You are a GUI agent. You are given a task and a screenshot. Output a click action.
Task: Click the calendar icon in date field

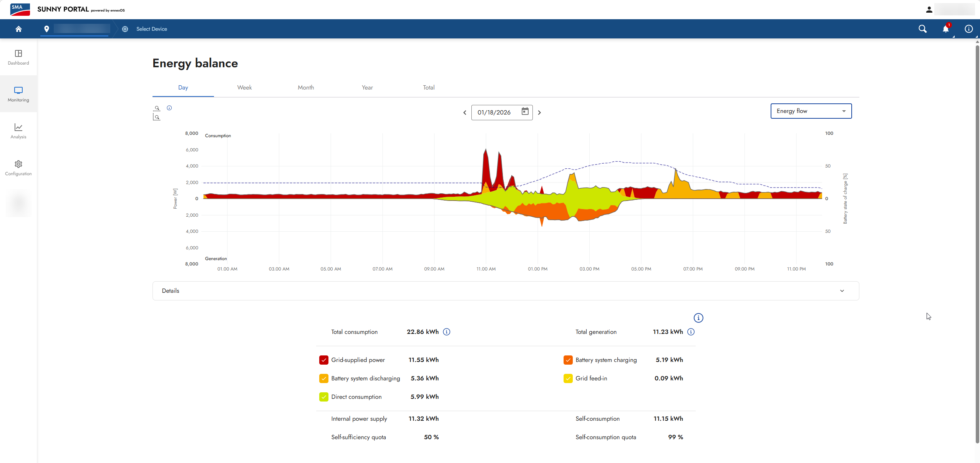coord(525,111)
